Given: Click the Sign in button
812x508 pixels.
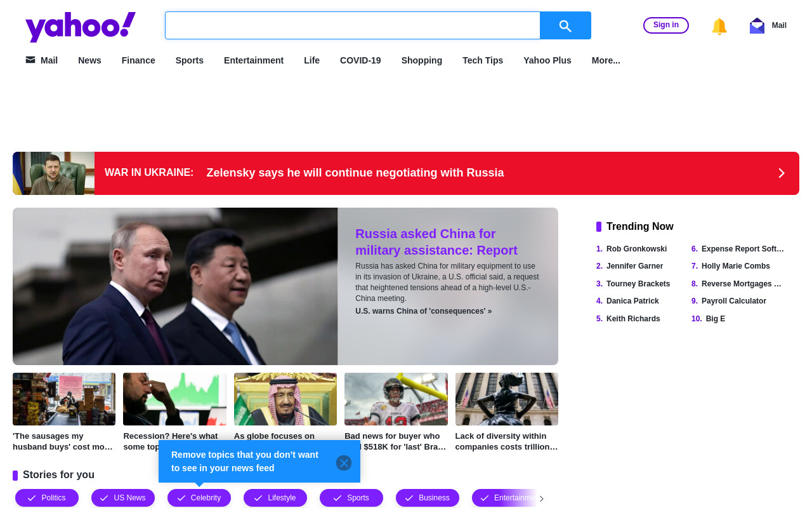Looking at the screenshot, I should click(666, 25).
